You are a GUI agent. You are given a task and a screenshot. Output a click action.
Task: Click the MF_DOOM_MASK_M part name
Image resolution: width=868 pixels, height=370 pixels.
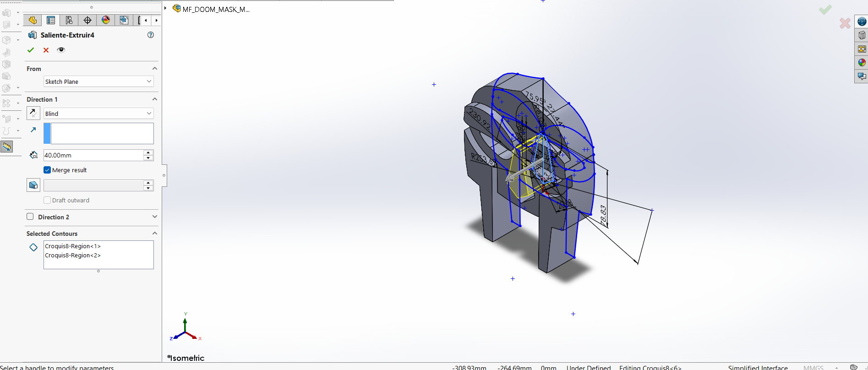click(x=216, y=9)
